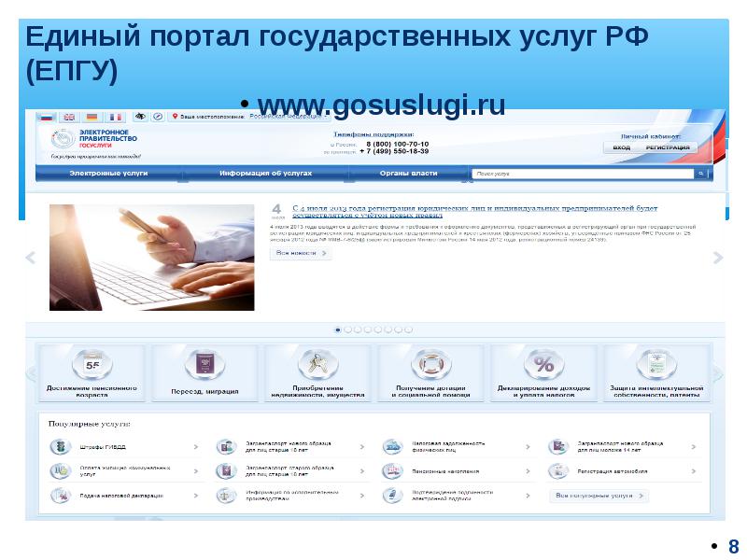Select the second carousel dot indicator
This screenshot has height=560, width=747.
(347, 329)
